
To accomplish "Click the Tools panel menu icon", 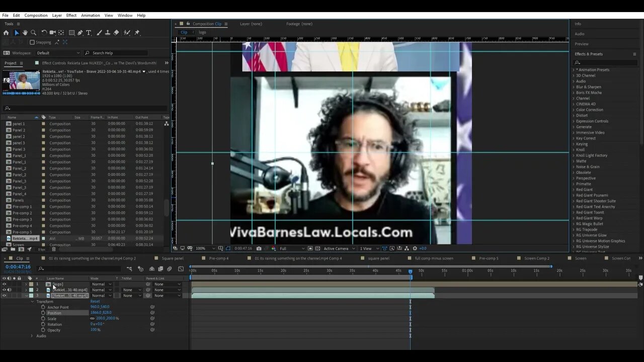I will pyautogui.click(x=18, y=24).
